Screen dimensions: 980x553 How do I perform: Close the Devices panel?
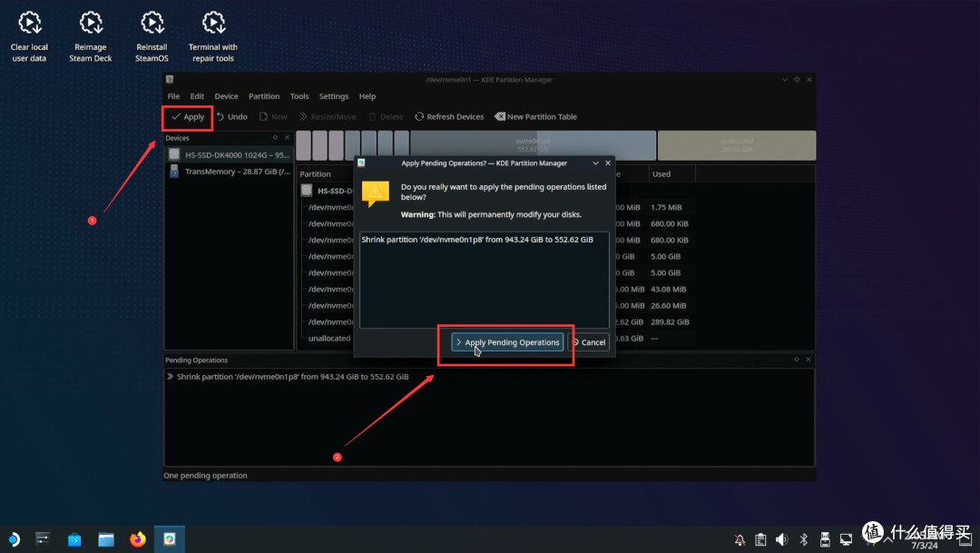click(287, 138)
